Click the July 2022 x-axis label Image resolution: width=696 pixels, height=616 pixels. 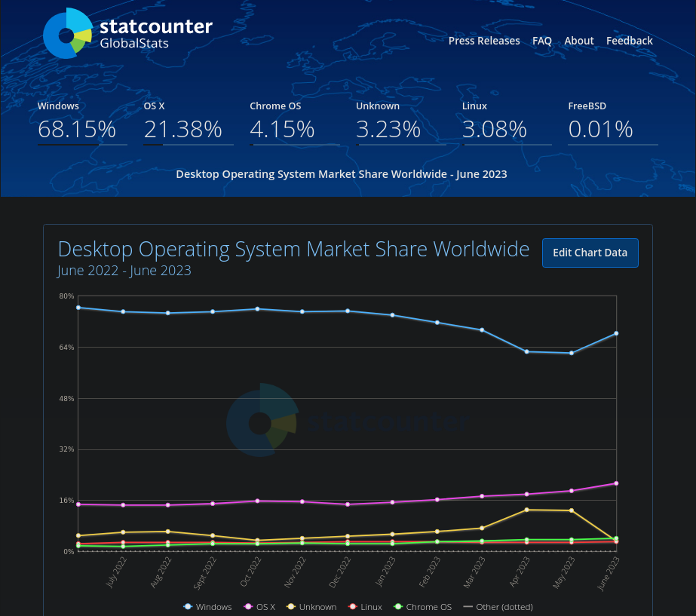coord(116,572)
